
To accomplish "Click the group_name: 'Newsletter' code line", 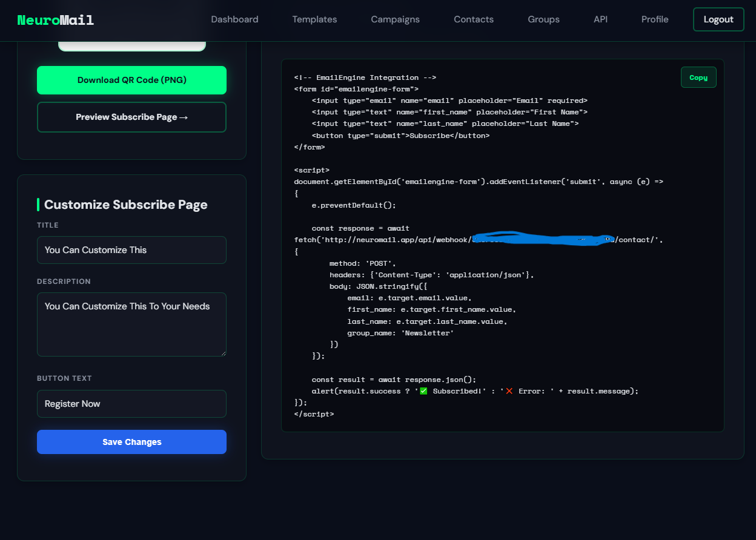I will [x=400, y=333].
